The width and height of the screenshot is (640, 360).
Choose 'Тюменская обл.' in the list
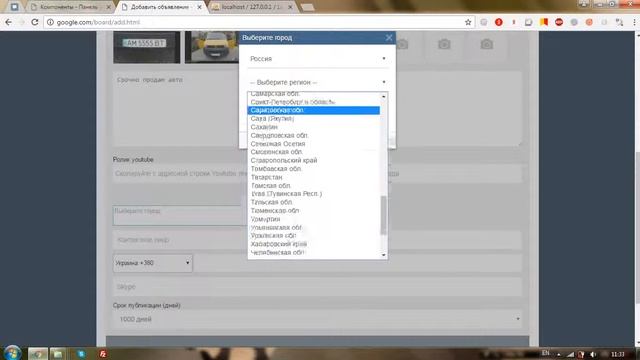coord(313,211)
